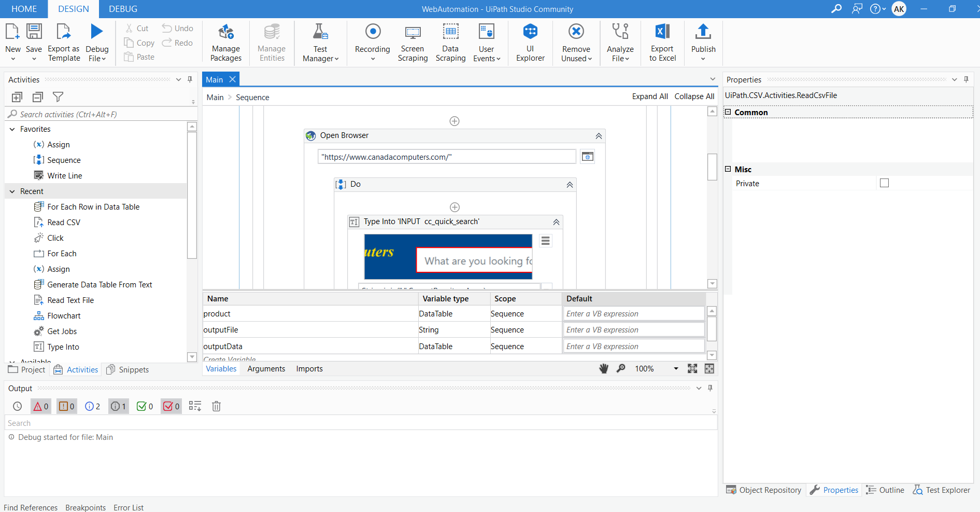Toggle failed test filter in Output
The image size is (980, 512).
point(172,406)
